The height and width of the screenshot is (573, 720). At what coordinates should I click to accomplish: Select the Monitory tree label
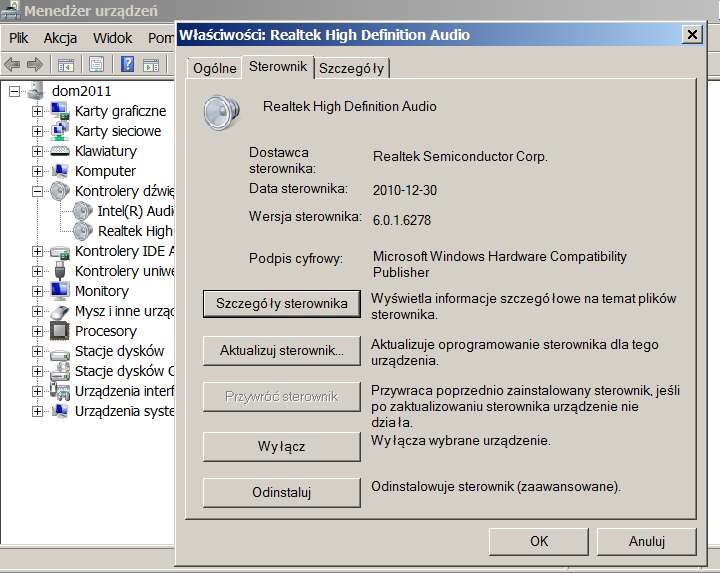click(x=102, y=291)
